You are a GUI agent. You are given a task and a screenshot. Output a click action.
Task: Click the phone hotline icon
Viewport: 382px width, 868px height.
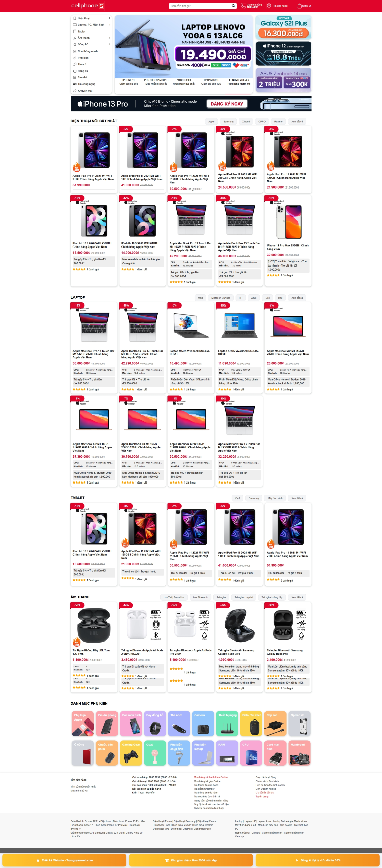click(243, 6)
